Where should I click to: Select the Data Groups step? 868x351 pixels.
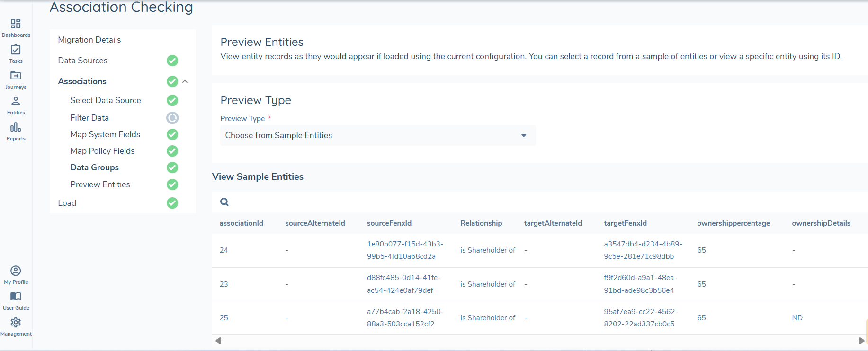pyautogui.click(x=95, y=167)
